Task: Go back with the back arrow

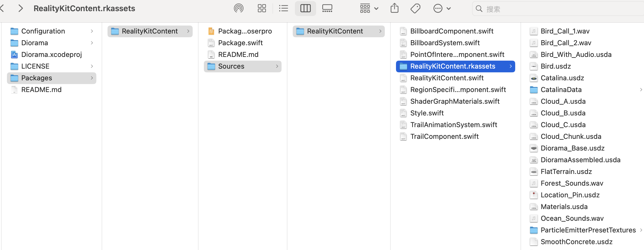Action: [2, 9]
